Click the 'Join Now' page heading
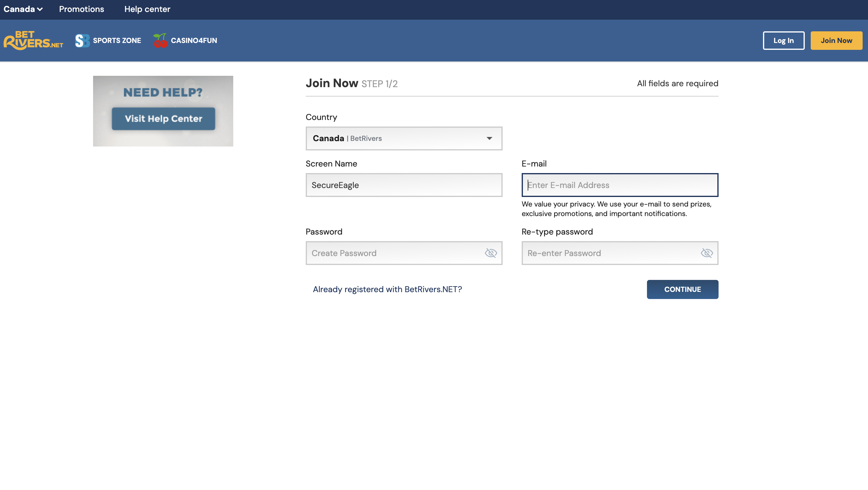 tap(332, 83)
